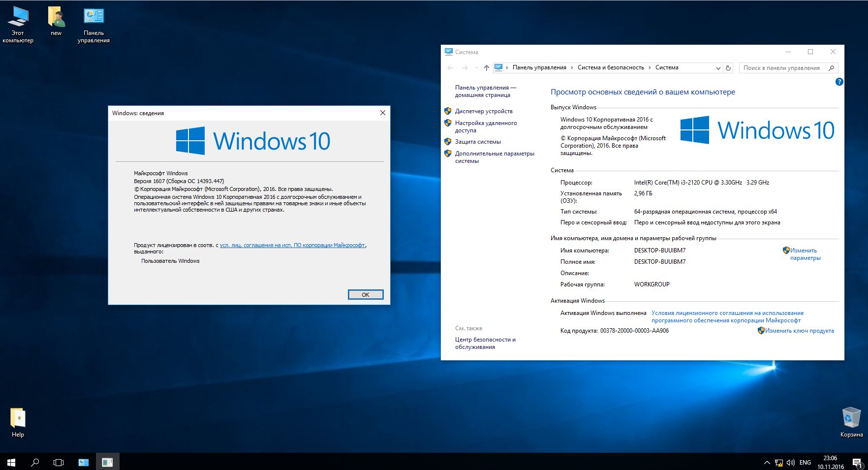Click the Система breadcrumb item

pyautogui.click(x=667, y=67)
